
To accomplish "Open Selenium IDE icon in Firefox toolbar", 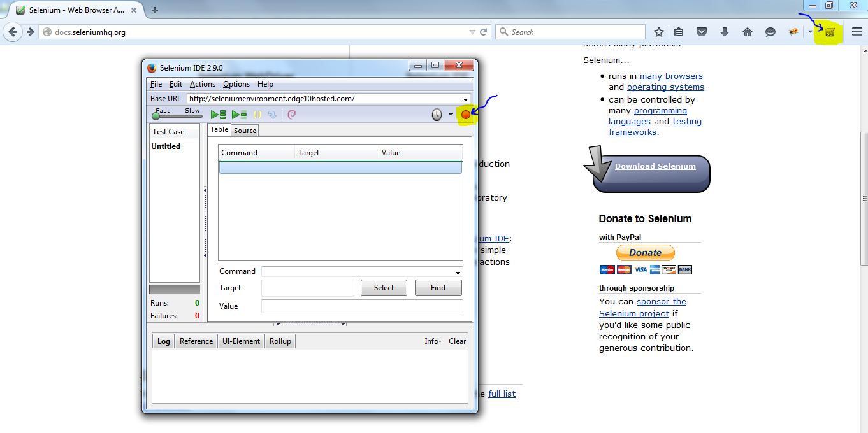I will click(x=830, y=32).
